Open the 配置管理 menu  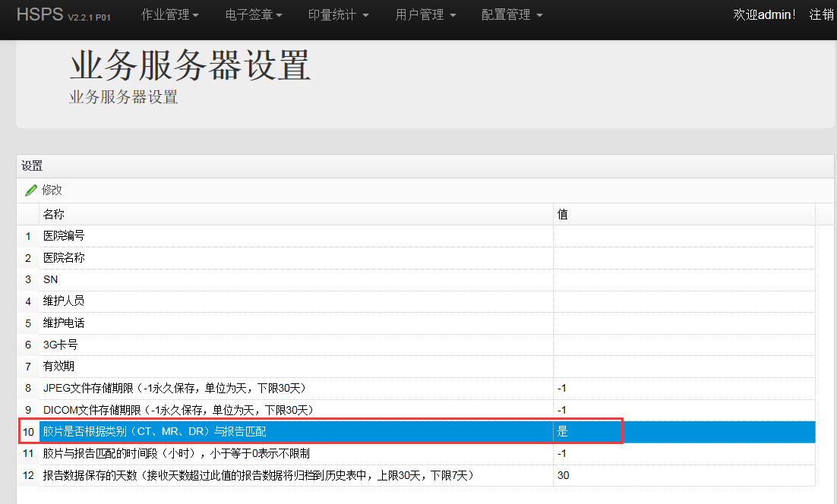point(512,15)
